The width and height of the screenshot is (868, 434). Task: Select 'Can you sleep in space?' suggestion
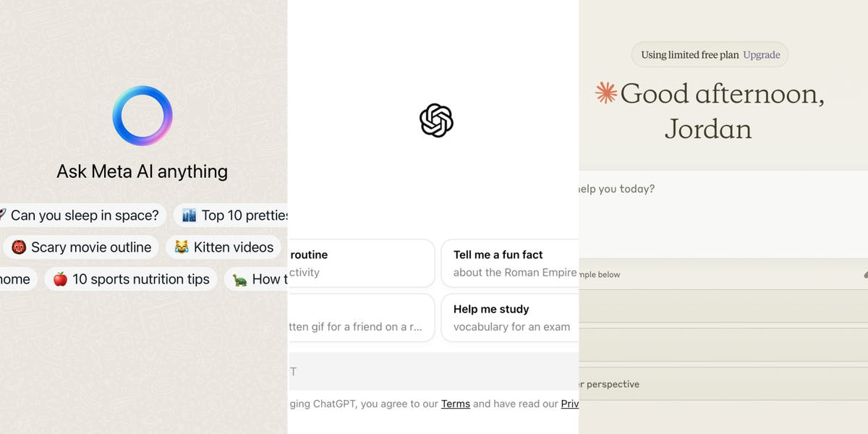(x=82, y=215)
